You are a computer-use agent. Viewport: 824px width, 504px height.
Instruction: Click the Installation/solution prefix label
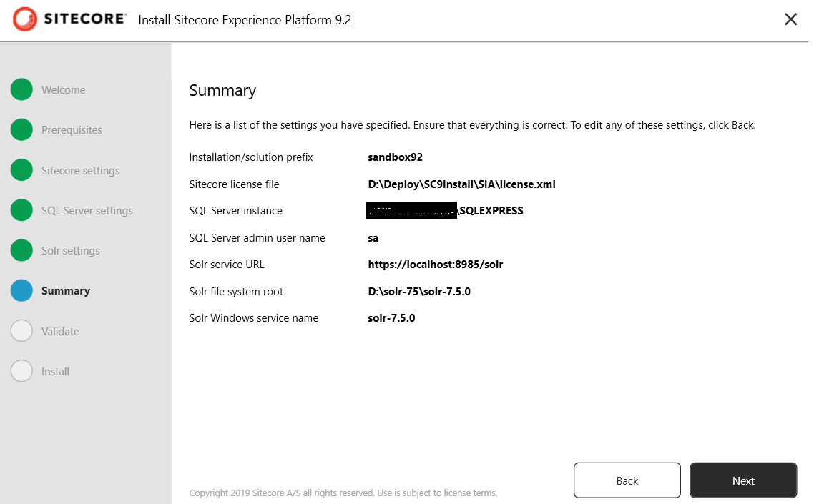click(x=250, y=157)
